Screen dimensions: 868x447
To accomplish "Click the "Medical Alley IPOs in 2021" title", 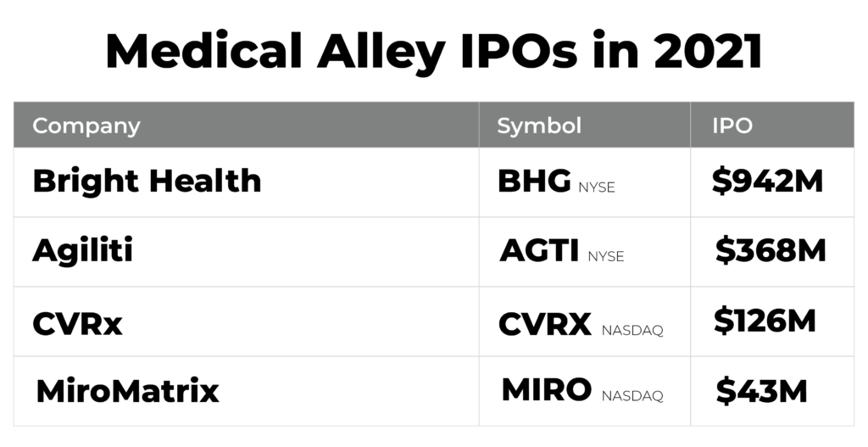I will (433, 52).
